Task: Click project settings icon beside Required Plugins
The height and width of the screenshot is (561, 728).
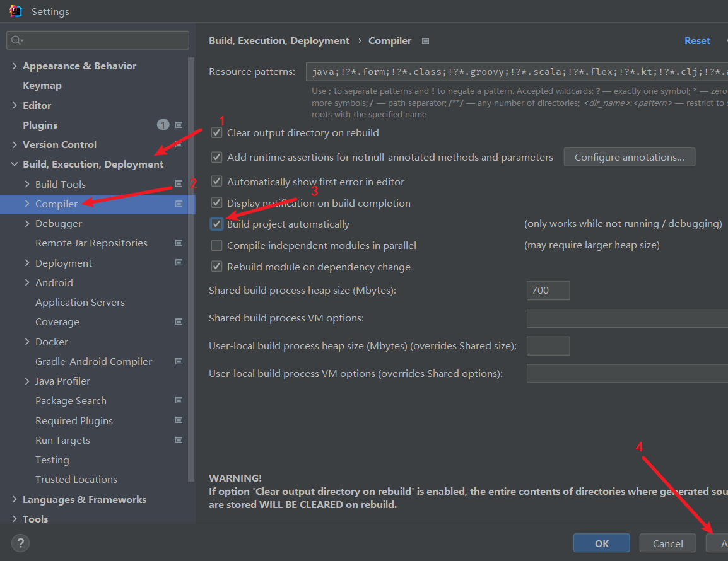Action: click(179, 420)
